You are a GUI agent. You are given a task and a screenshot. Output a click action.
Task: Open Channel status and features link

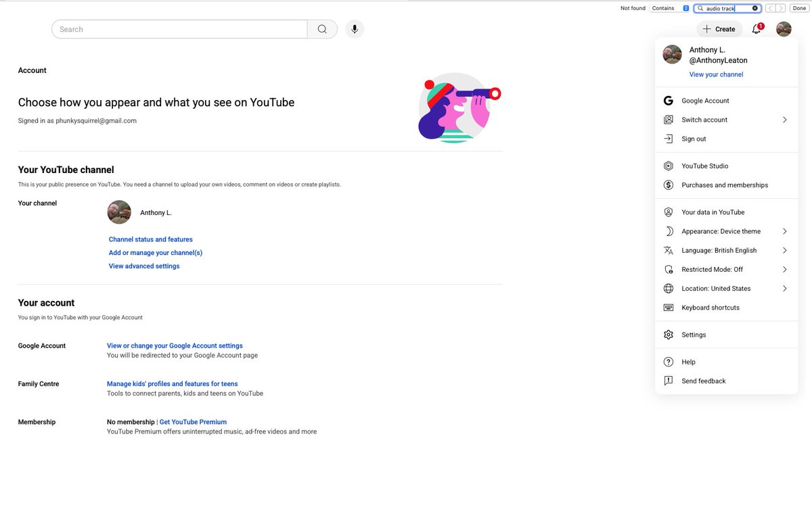[x=151, y=239]
